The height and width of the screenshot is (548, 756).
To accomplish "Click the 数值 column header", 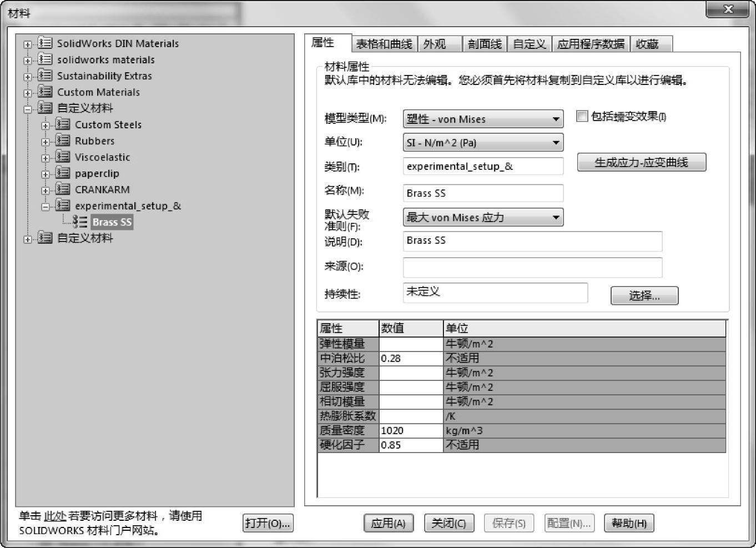I will [411, 329].
